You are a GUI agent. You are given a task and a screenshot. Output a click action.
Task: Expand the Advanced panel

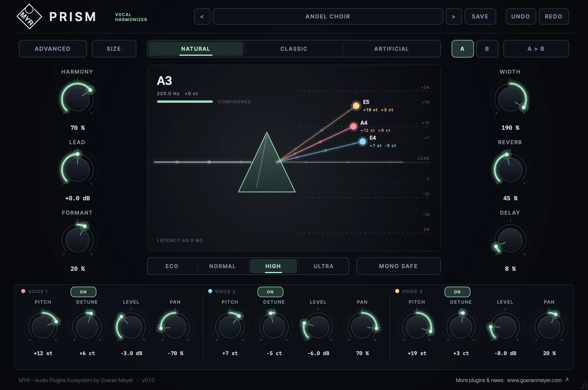coord(53,49)
